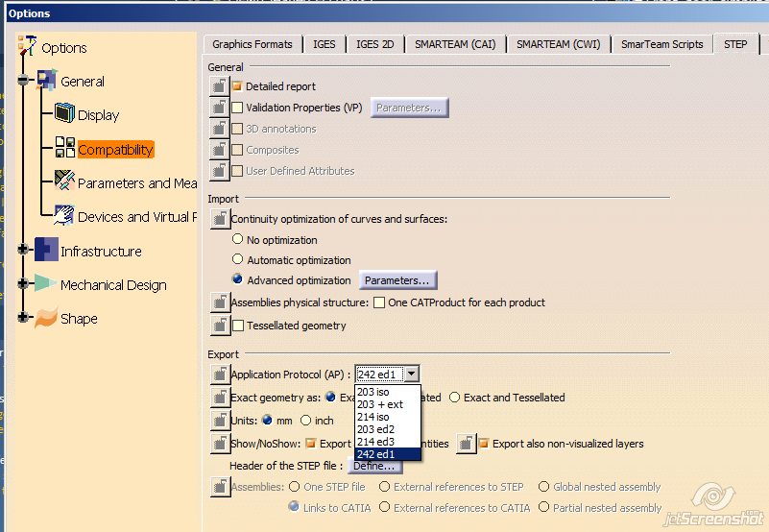Switch to the IGES 2D tab
Screen dimensions: 769x532
coord(374,44)
